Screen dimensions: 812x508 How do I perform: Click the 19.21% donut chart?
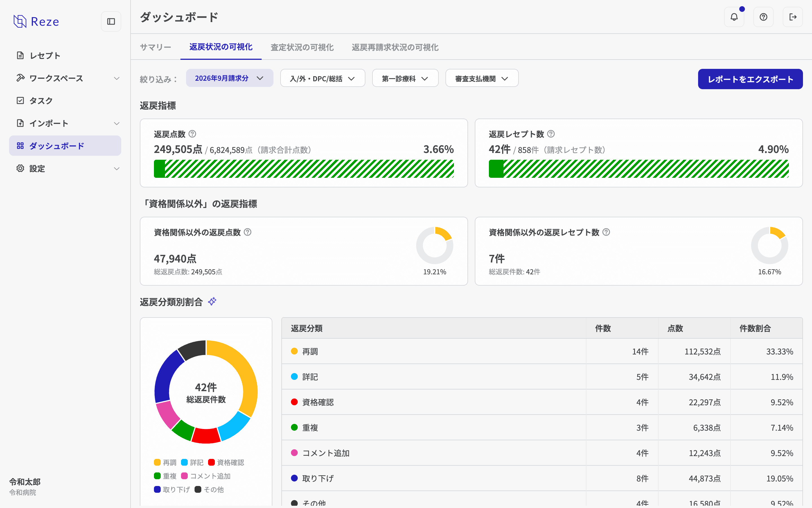tap(434, 245)
